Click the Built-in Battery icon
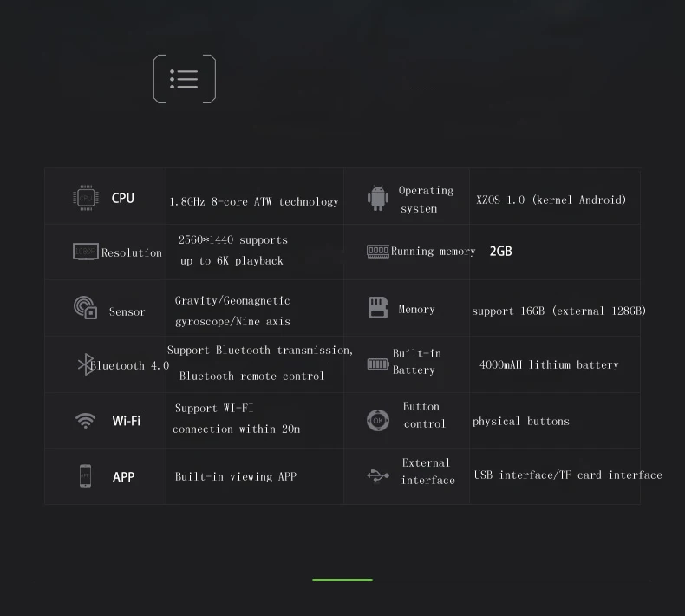685x616 pixels. pos(378,364)
